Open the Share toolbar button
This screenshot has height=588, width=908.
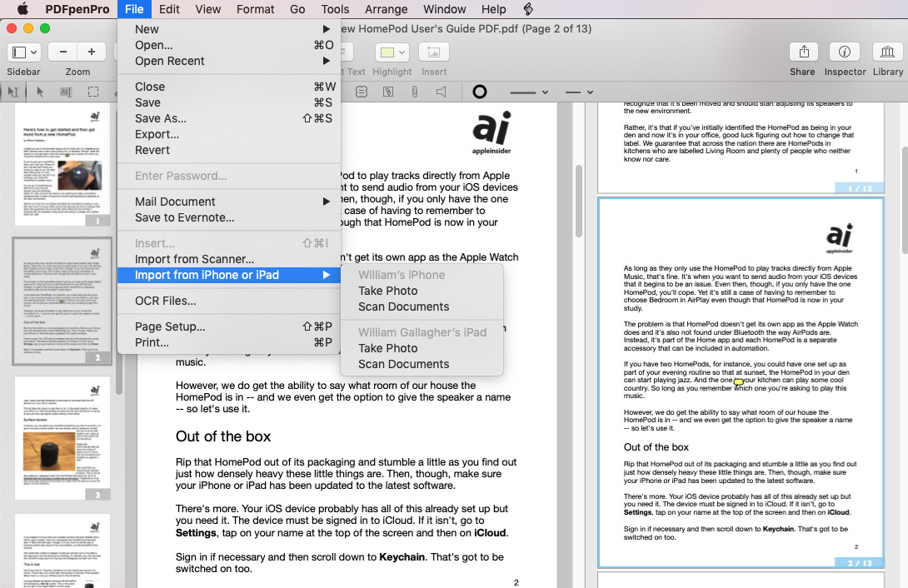point(804,52)
